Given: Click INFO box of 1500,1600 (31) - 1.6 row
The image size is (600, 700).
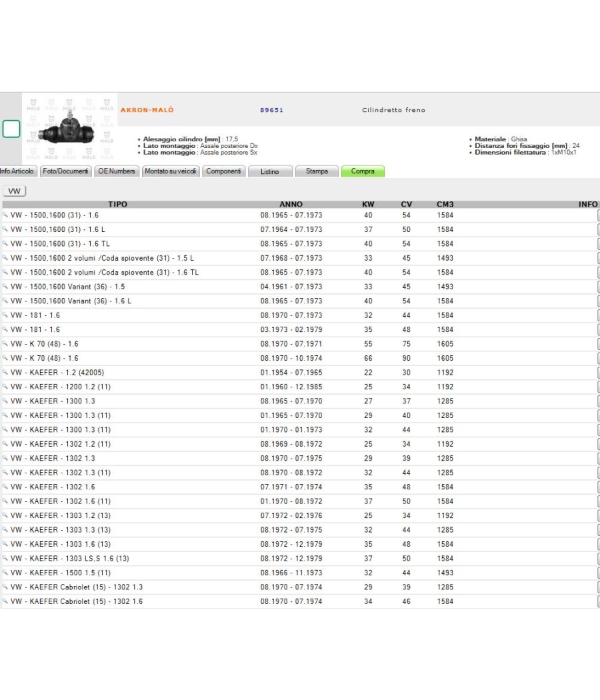Looking at the screenshot, I should coord(598,215).
